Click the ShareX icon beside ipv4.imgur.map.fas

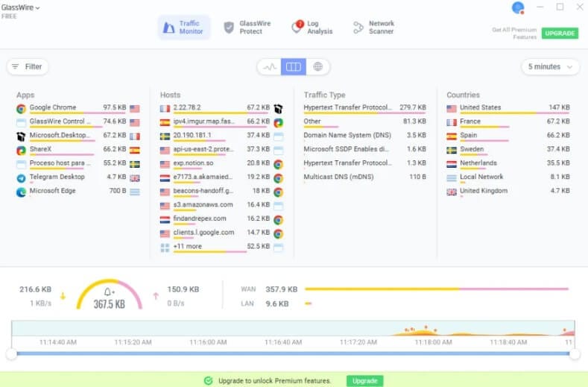278,123
